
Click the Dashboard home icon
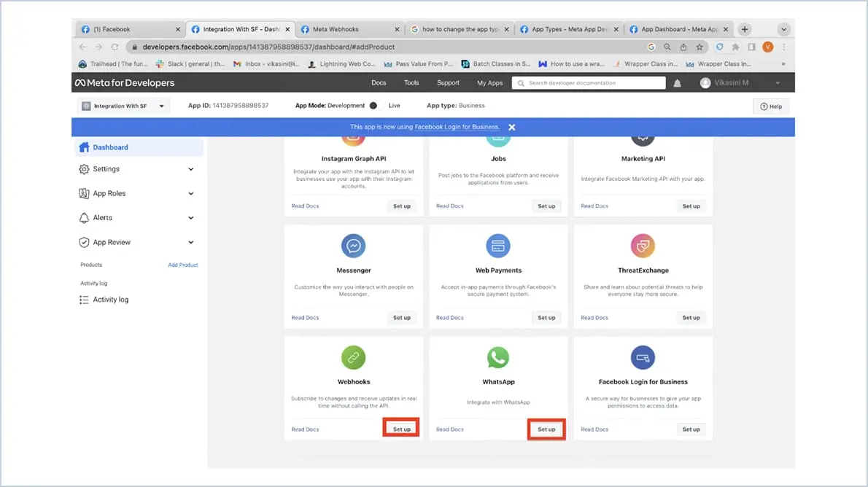tap(84, 147)
